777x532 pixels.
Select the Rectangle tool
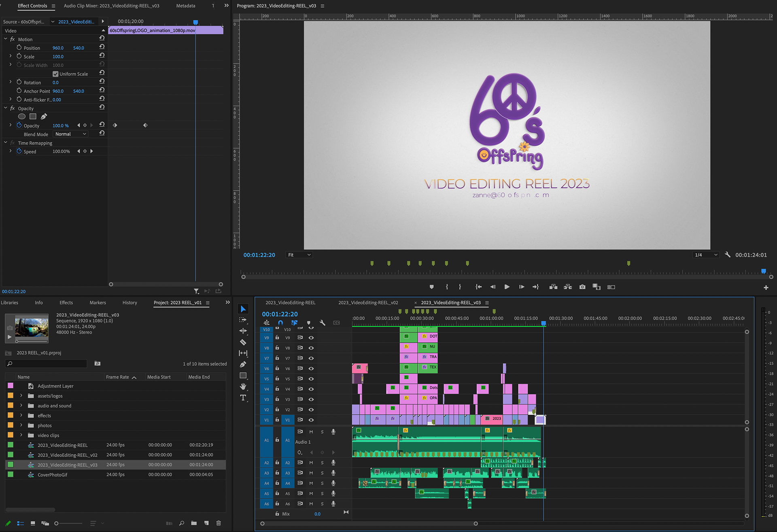coord(243,375)
